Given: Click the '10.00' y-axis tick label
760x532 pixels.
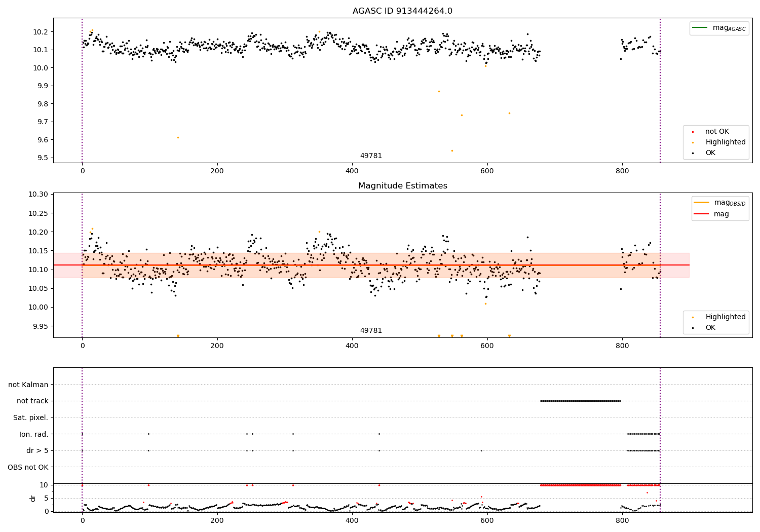Looking at the screenshot, I should click(x=39, y=308).
